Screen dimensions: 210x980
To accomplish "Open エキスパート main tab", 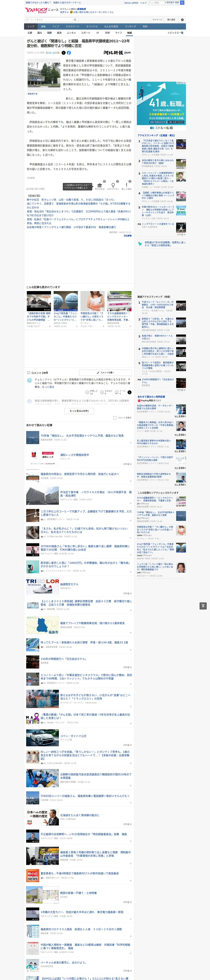I will (72, 27).
